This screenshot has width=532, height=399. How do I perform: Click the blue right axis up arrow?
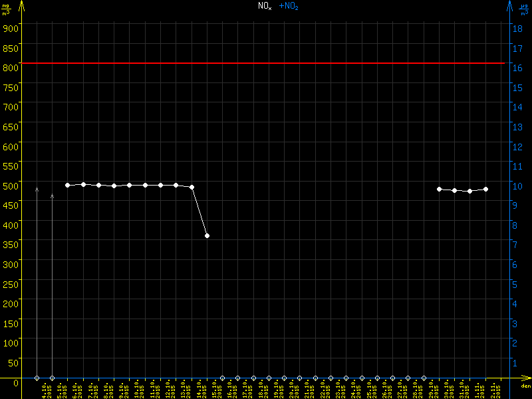[509, 7]
